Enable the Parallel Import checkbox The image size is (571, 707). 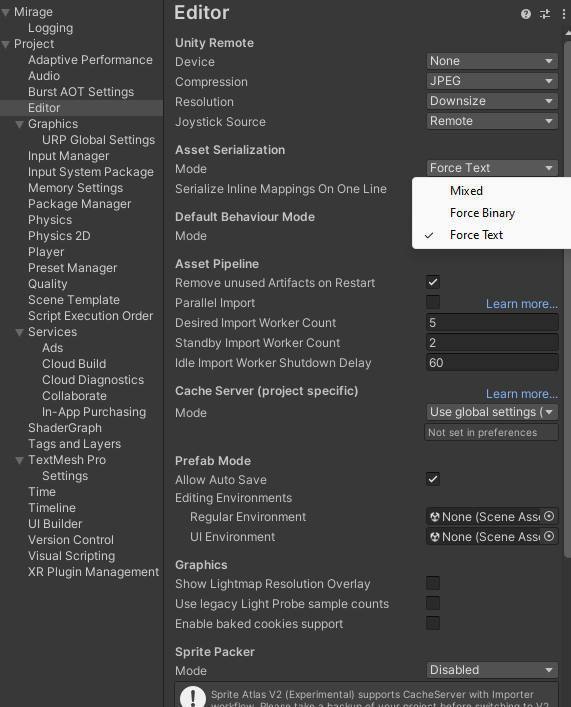[433, 302]
